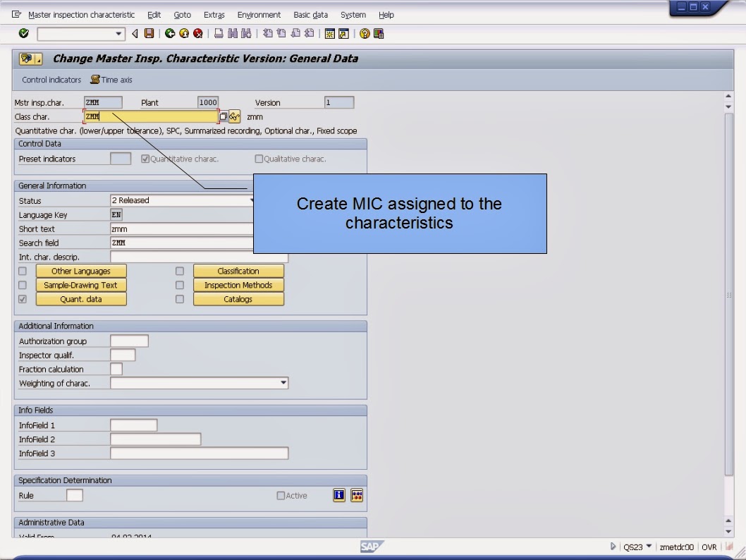Click the Cancel (red X) toolbar icon
Image resolution: width=746 pixels, height=560 pixels.
coord(197,33)
